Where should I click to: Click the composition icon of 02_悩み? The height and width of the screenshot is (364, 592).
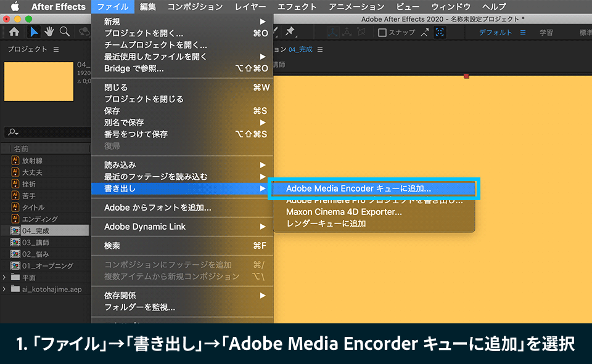[x=15, y=254]
